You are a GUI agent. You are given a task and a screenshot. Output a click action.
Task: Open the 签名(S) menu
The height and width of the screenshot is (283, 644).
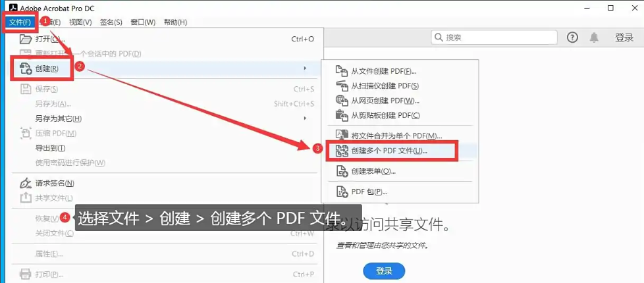[111, 22]
